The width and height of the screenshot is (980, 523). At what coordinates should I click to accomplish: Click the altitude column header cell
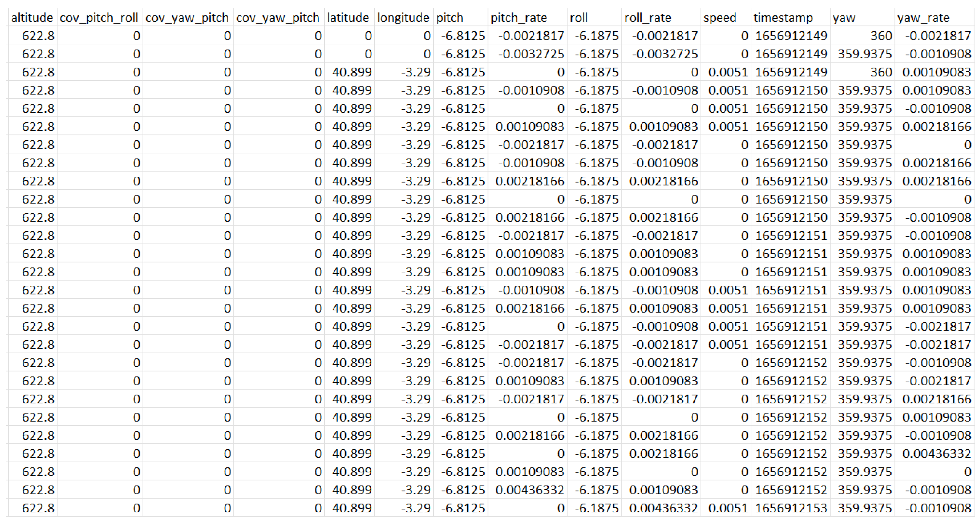tap(32, 18)
